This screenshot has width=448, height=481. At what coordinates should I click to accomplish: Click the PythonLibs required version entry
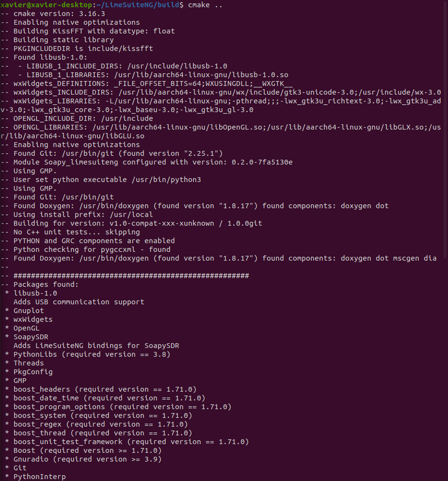92,354
